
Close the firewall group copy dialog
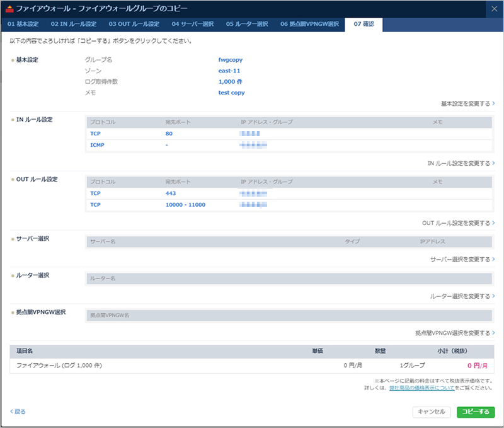coord(493,9)
